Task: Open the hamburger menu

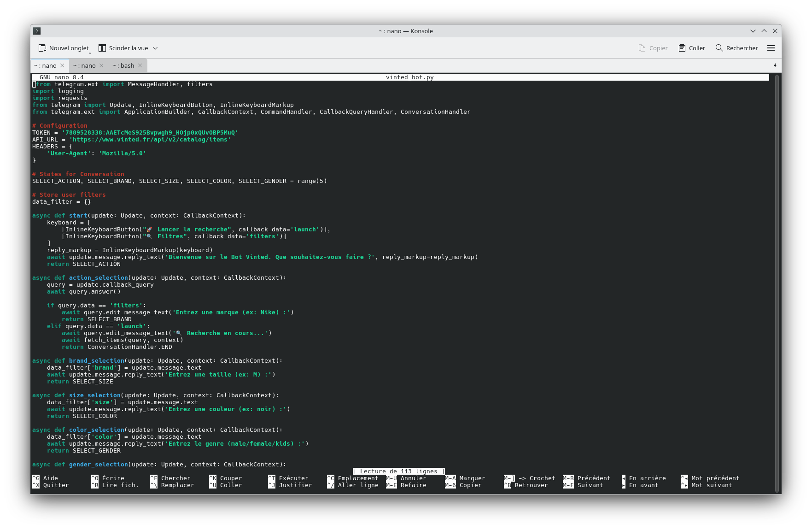Action: tap(771, 48)
